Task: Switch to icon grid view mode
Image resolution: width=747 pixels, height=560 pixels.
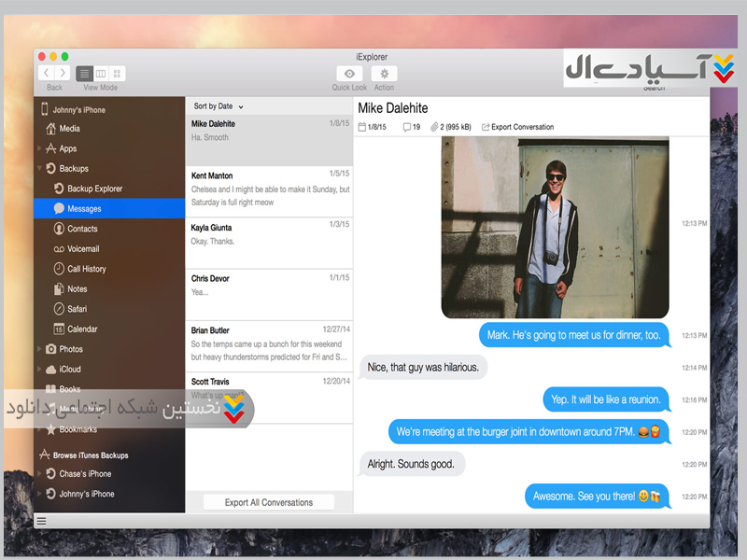Action: [117, 73]
